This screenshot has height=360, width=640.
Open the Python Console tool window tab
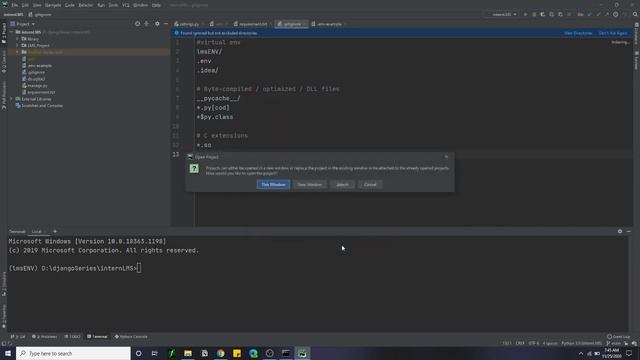point(131,337)
